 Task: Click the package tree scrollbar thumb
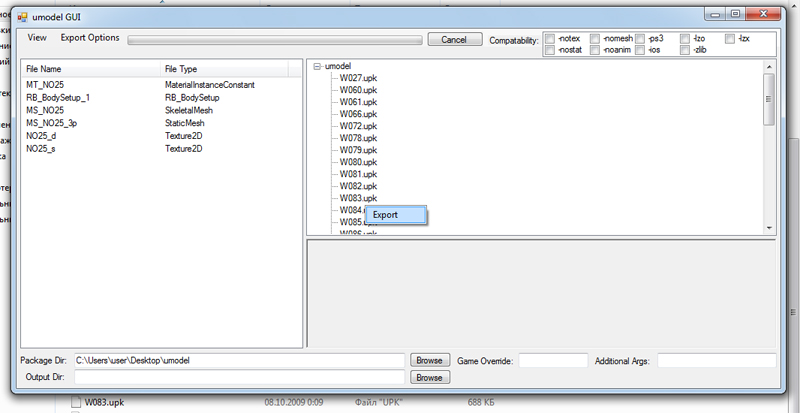[769, 99]
